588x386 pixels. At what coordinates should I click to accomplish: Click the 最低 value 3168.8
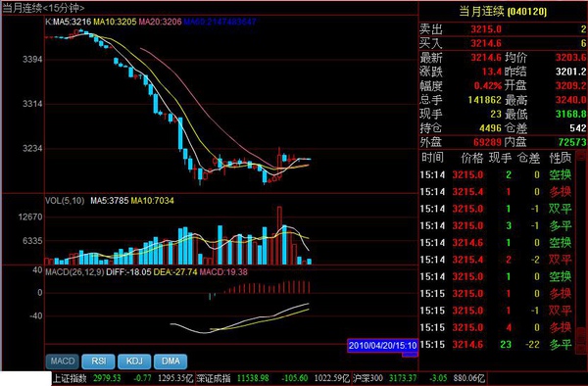pyautogui.click(x=570, y=114)
